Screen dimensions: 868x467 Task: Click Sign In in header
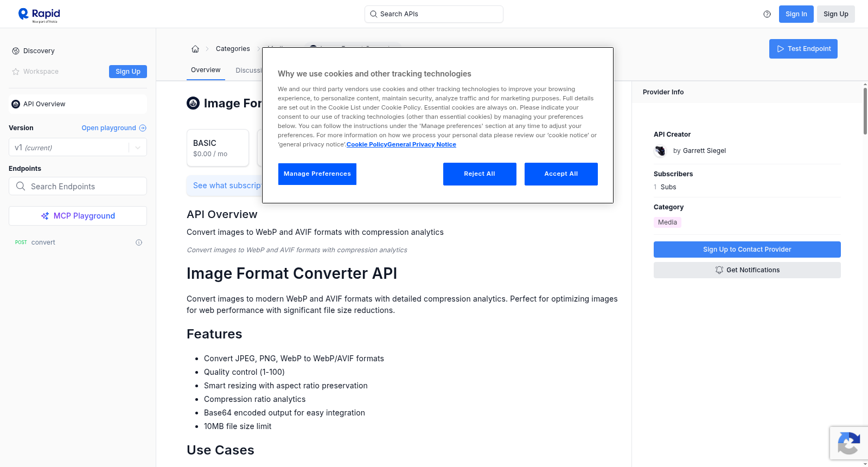796,14
